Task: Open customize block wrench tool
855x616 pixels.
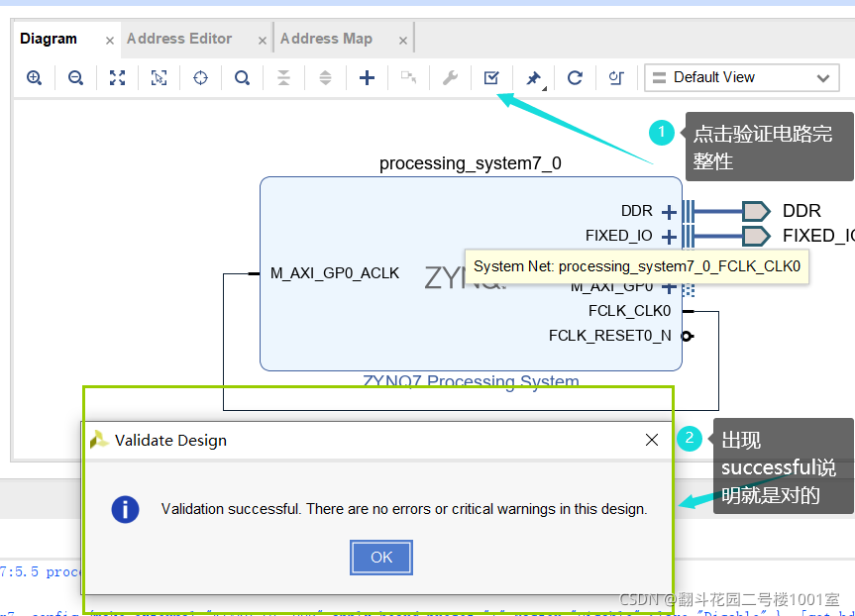Action: coord(450,78)
